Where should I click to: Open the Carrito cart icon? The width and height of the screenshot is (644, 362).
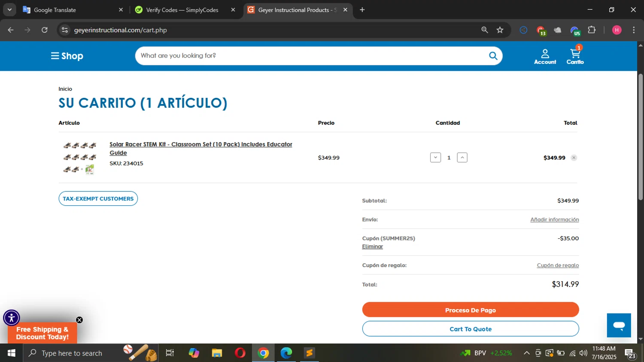(575, 57)
